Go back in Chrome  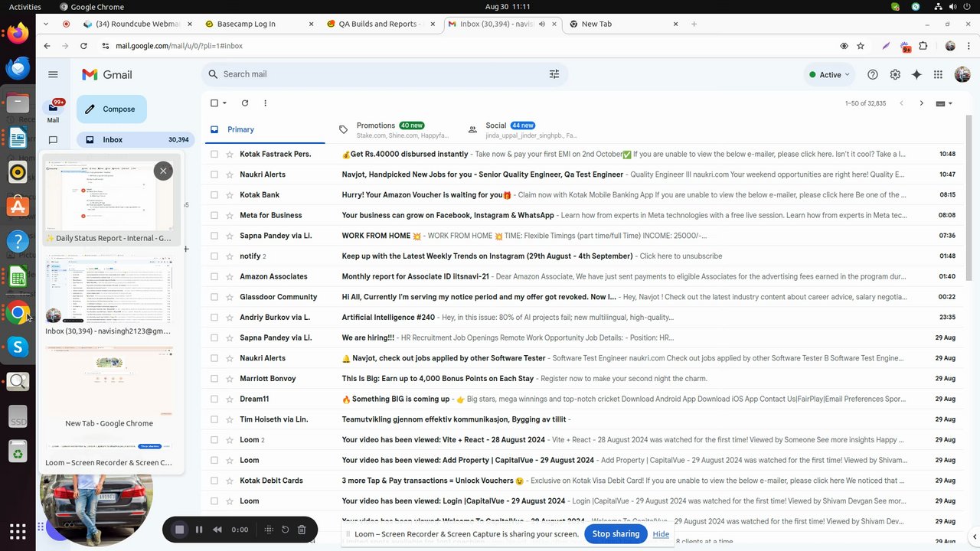[47, 46]
